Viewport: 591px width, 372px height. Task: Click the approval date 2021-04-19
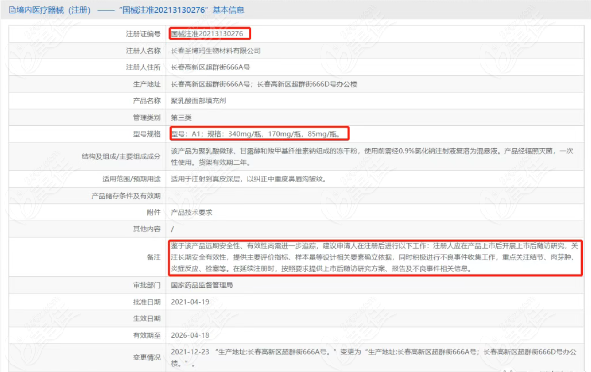tap(190, 302)
